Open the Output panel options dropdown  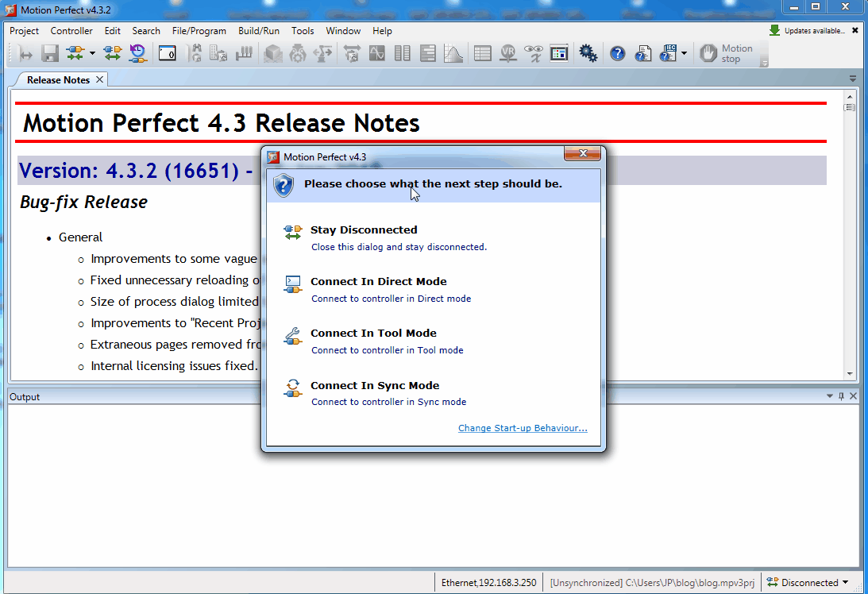tap(830, 396)
